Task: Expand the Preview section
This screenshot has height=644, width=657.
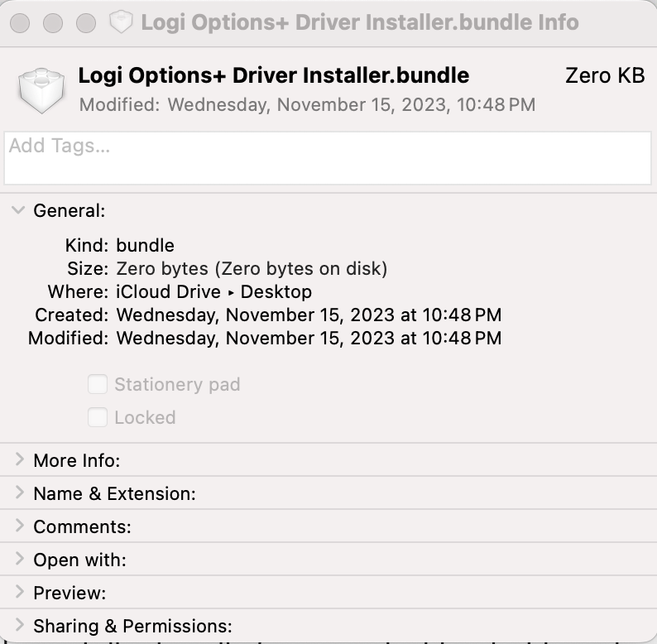Action: (x=19, y=593)
